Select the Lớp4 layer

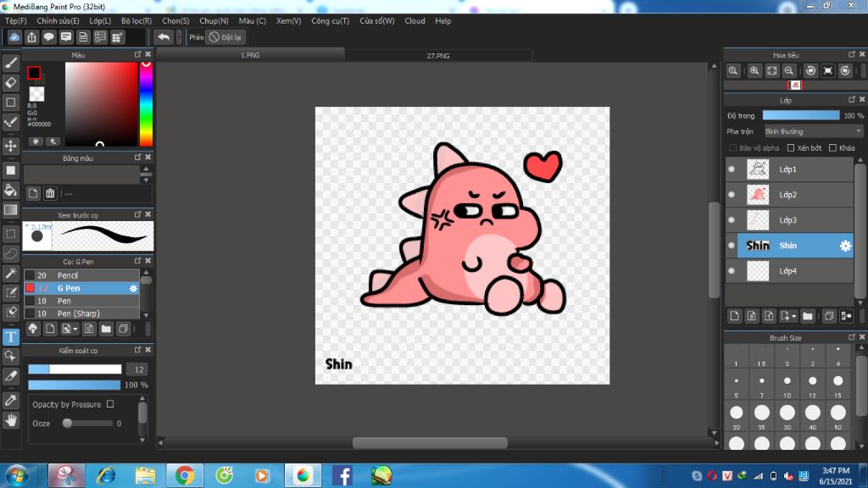click(x=789, y=270)
